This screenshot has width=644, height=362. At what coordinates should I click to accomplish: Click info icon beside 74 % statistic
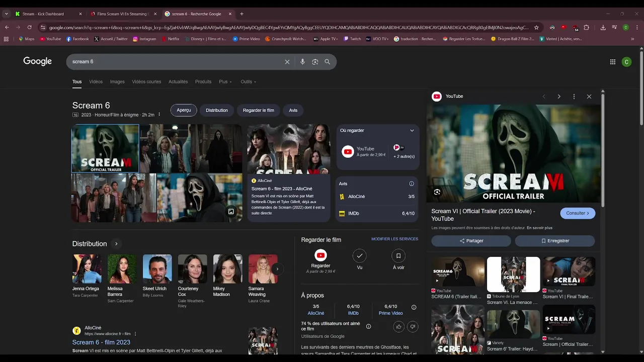point(368,326)
